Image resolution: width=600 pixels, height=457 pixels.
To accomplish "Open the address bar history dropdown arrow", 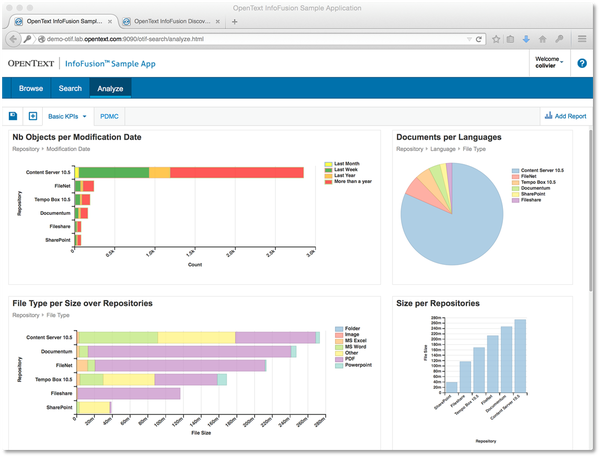I will click(469, 39).
